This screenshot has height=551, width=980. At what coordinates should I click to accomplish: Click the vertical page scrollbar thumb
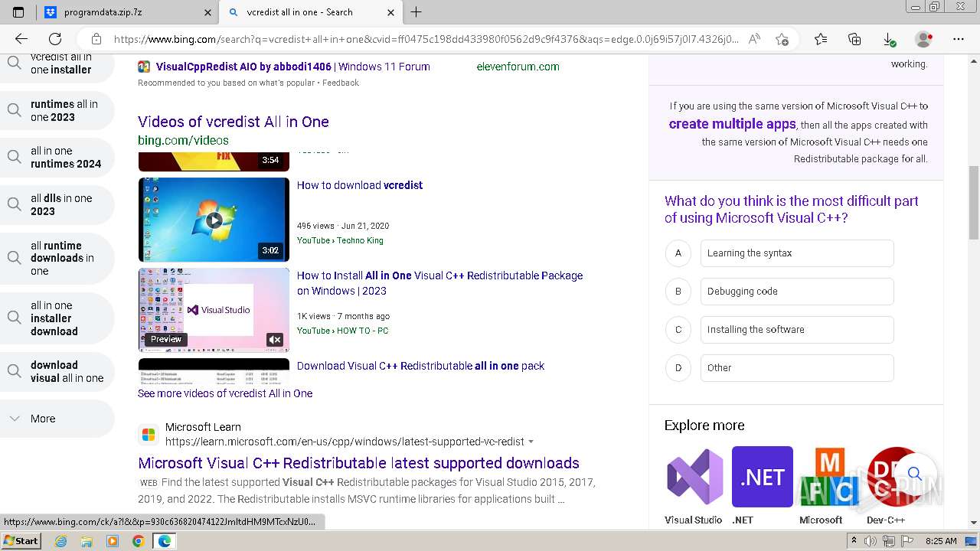(974, 203)
